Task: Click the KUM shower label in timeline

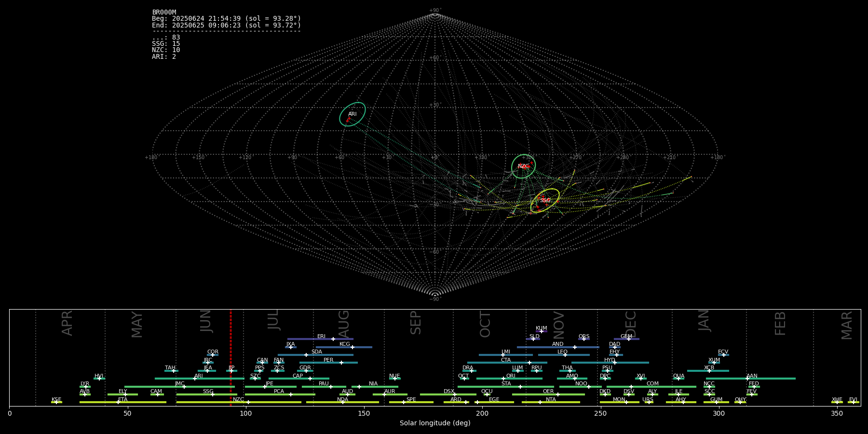Action: click(542, 328)
